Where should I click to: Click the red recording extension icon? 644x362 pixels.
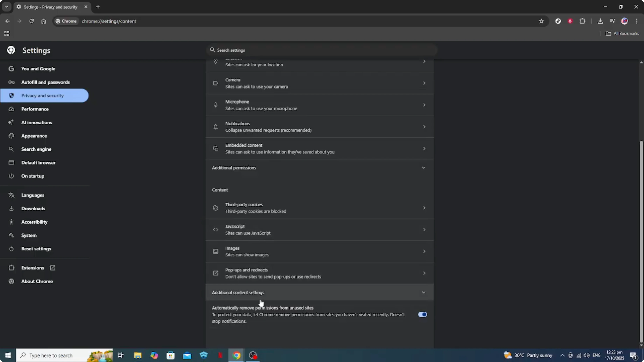[x=570, y=21]
